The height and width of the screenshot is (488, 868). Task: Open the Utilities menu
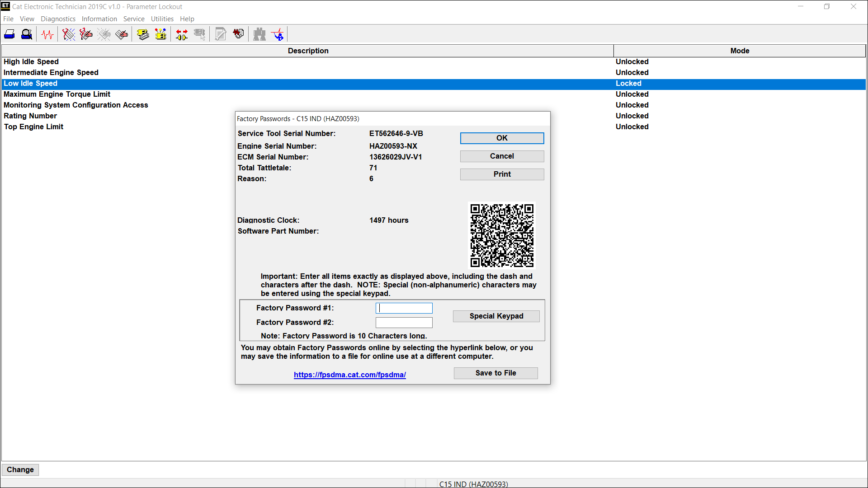point(162,19)
